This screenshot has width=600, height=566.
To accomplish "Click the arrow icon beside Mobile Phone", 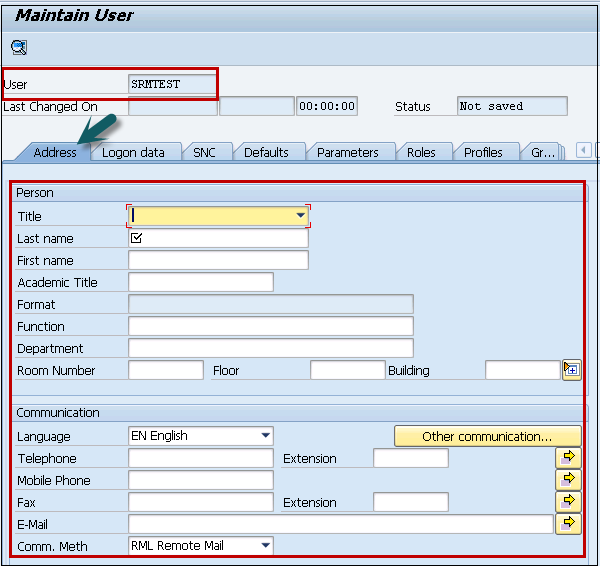I will click(x=570, y=480).
